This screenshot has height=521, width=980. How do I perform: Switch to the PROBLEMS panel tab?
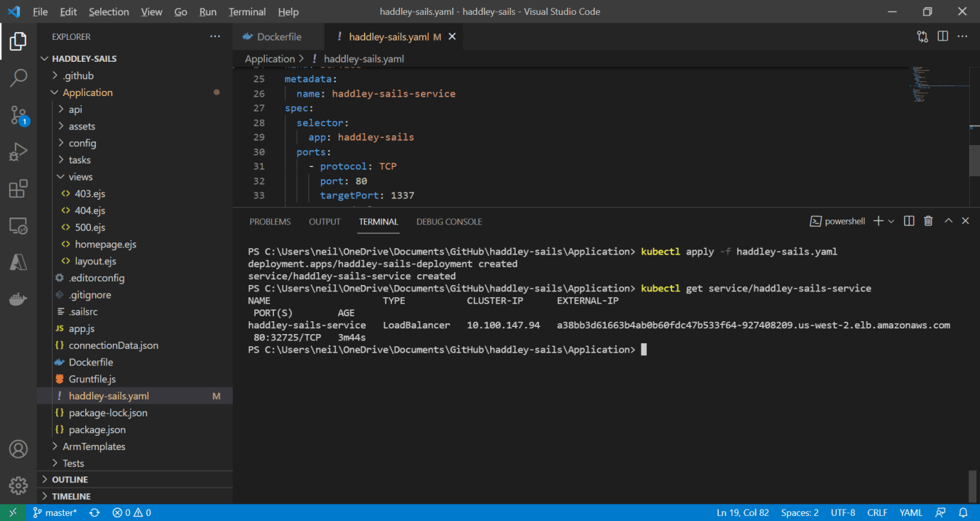click(270, 222)
